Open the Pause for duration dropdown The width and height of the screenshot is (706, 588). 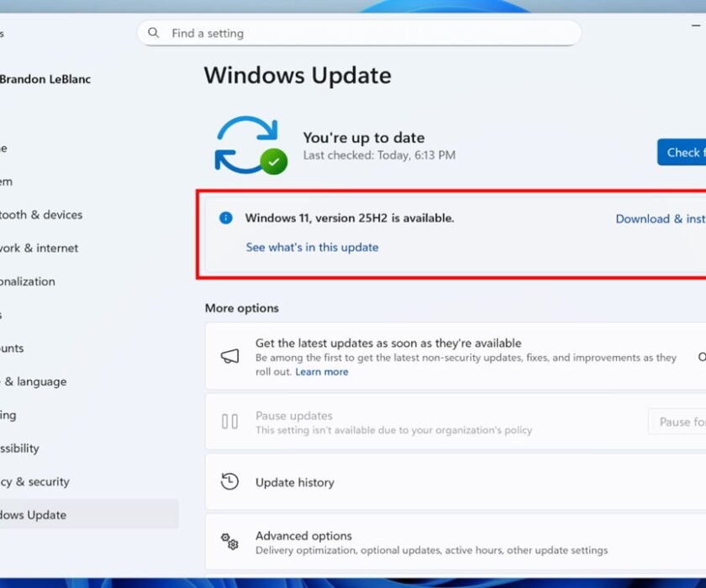point(678,422)
